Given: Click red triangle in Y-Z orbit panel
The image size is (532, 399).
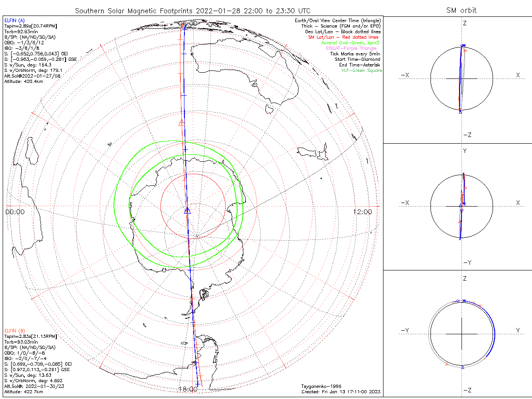Looking at the screenshot, I should click(446, 364).
